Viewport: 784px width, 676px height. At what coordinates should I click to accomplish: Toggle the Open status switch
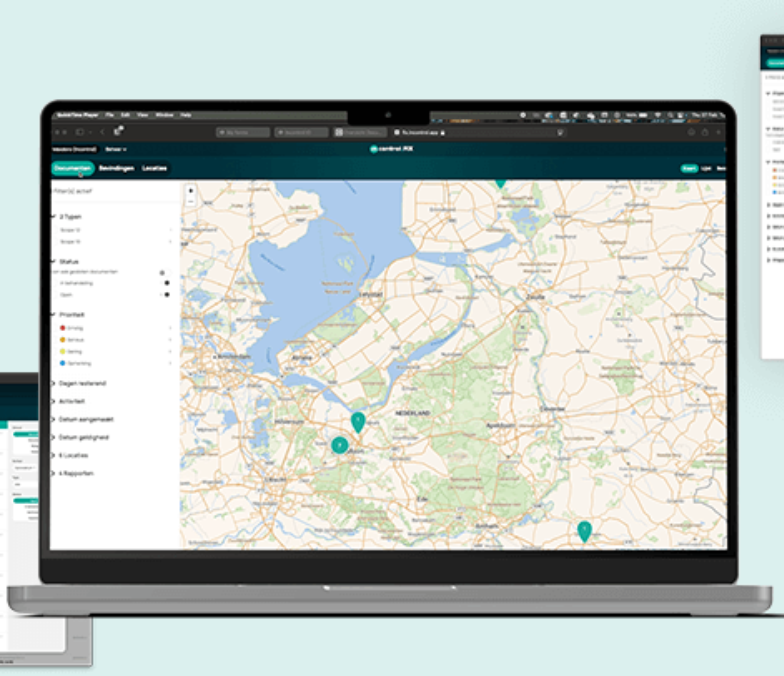166,295
